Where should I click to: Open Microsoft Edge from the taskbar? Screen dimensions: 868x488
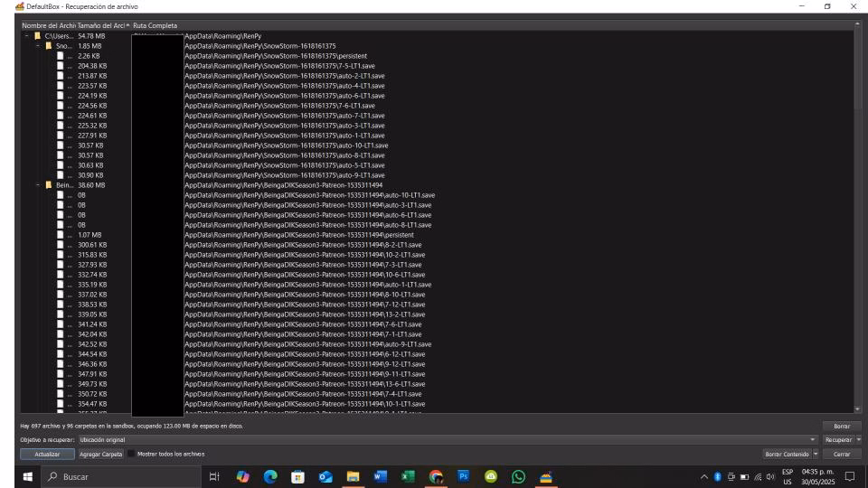[270, 476]
